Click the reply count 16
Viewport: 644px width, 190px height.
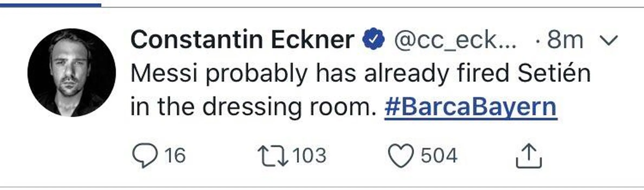[x=175, y=156]
